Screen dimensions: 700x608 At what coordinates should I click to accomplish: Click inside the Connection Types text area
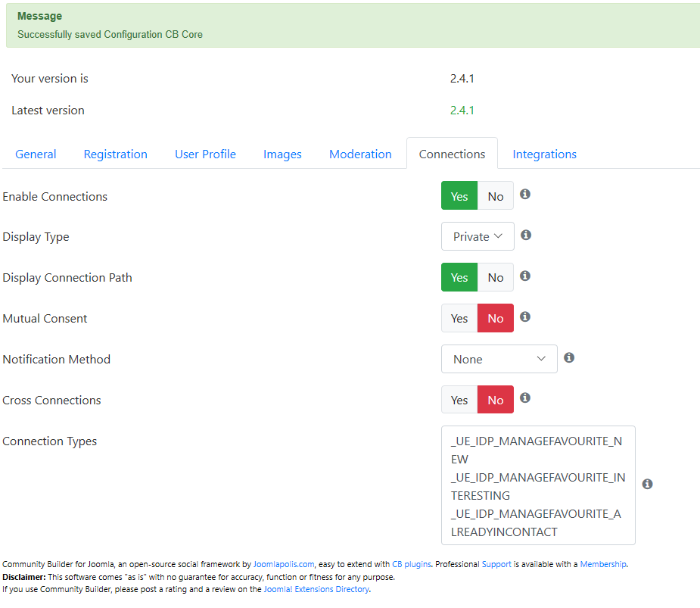point(538,485)
